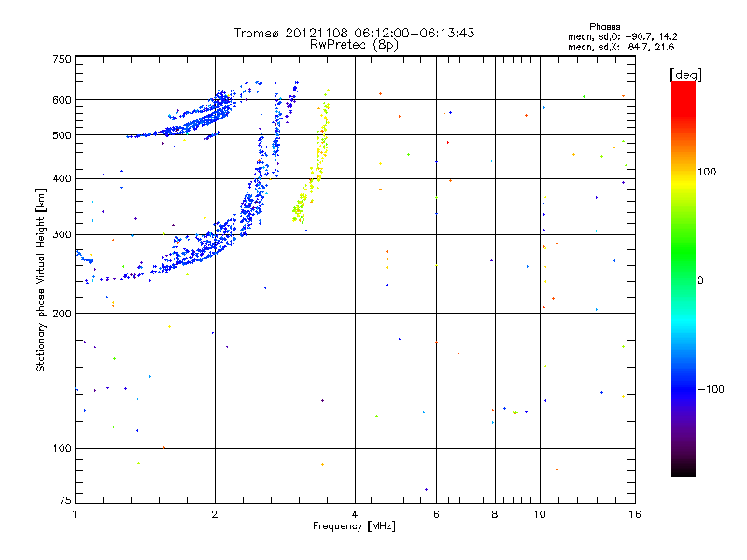Click the 'Phases' header text

pos(604,27)
